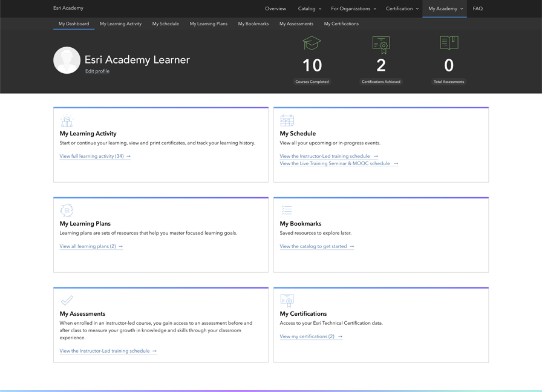Click View my certifications (2) link

[311, 336]
